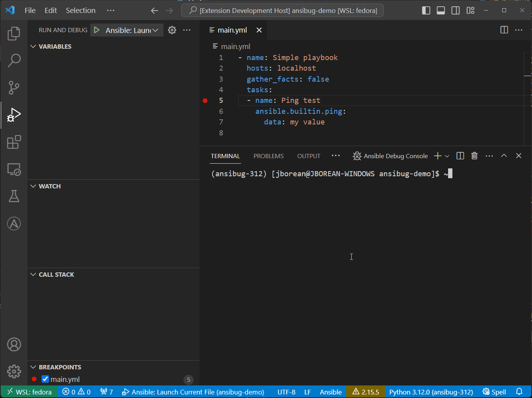Toggle the Spell checker in status bar

(x=494, y=391)
